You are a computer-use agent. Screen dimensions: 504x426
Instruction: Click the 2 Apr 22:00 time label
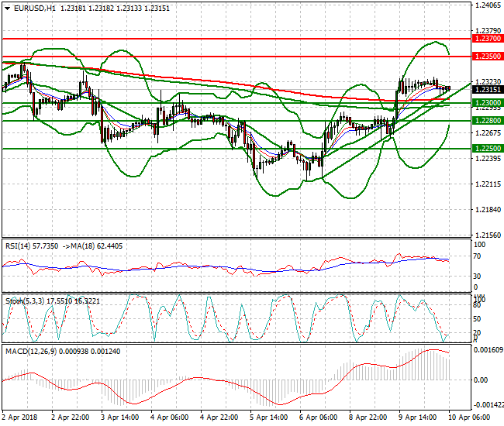pos(71,417)
